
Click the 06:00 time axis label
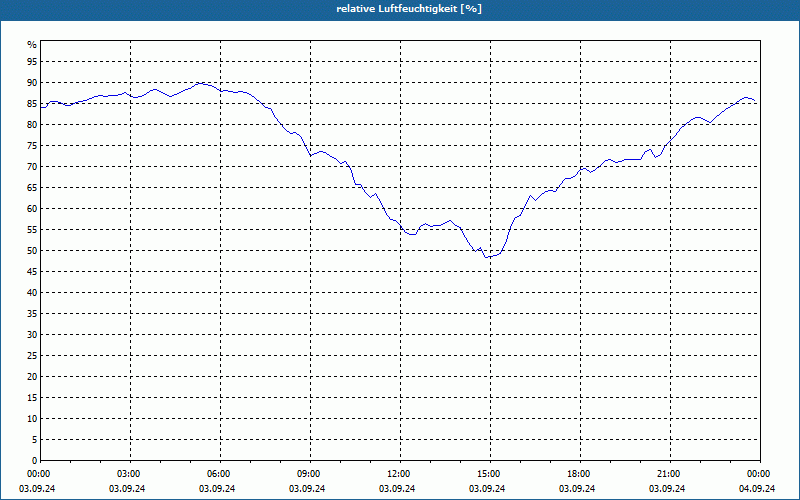[220, 474]
